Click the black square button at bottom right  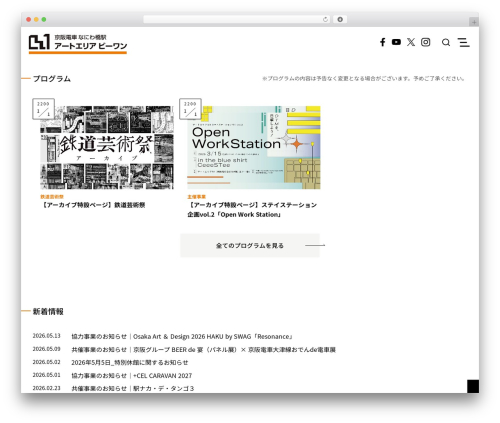tap(473, 386)
